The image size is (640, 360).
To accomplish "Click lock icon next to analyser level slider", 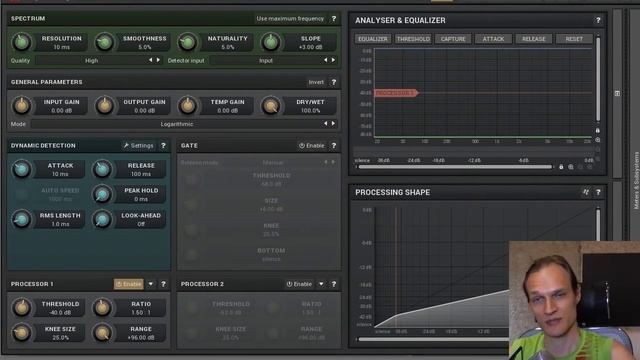I will coord(561,167).
